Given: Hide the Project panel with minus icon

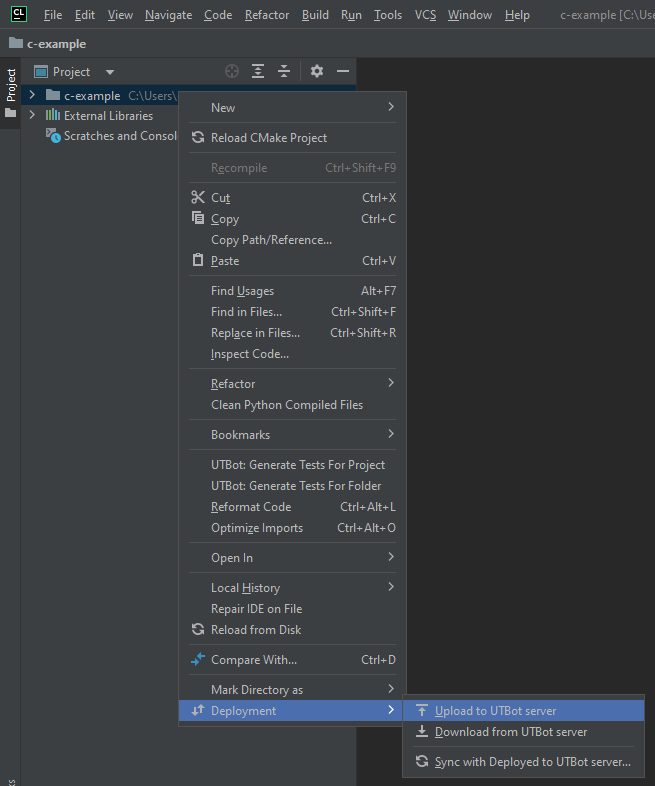Looking at the screenshot, I should (343, 71).
